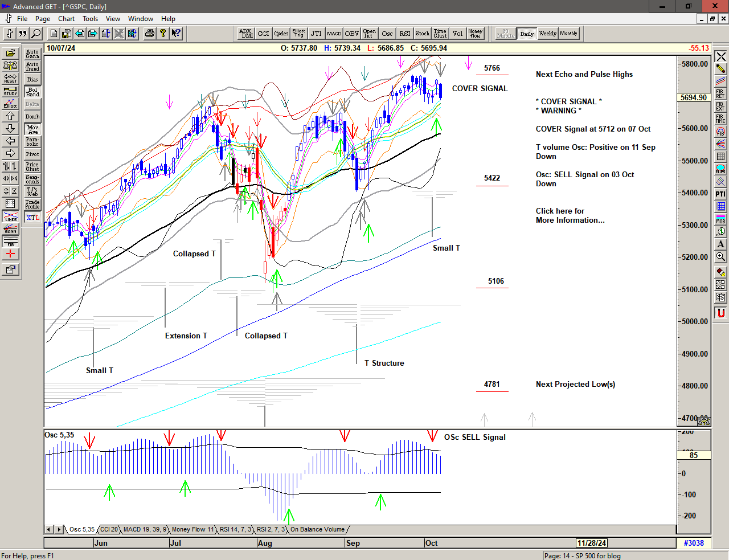The image size is (729, 560).
Task: Switch to the MACD 19, 39, 9 tab
Action: (x=145, y=529)
